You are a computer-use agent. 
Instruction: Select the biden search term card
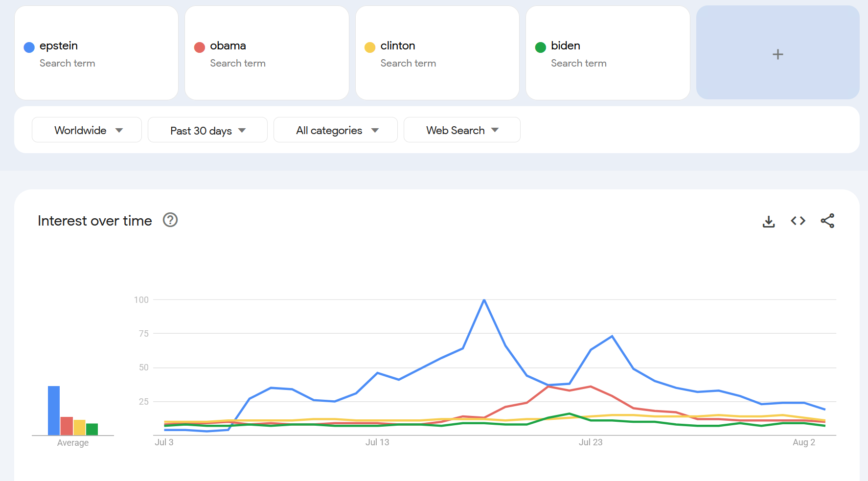click(608, 53)
